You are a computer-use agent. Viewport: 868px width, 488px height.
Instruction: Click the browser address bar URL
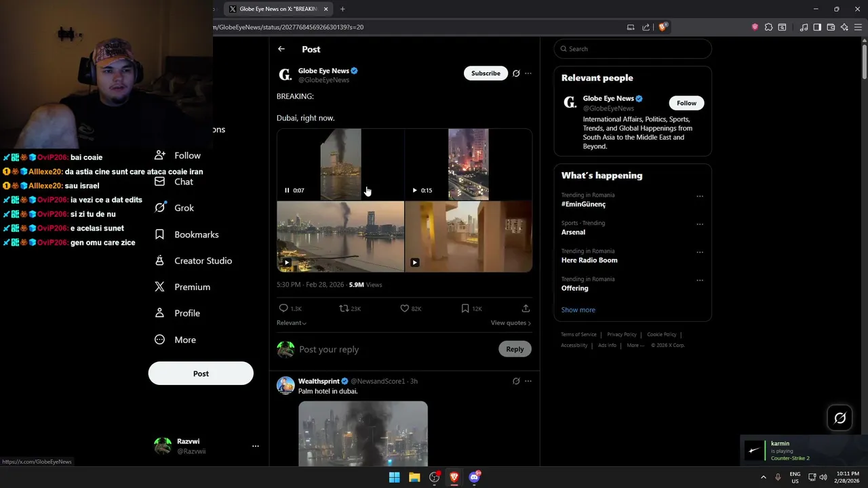point(407,27)
